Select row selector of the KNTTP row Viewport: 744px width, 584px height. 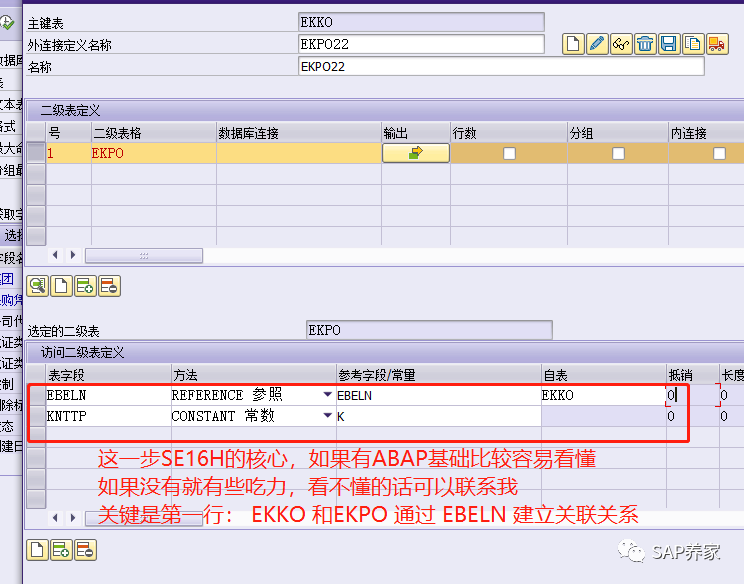coord(37,416)
